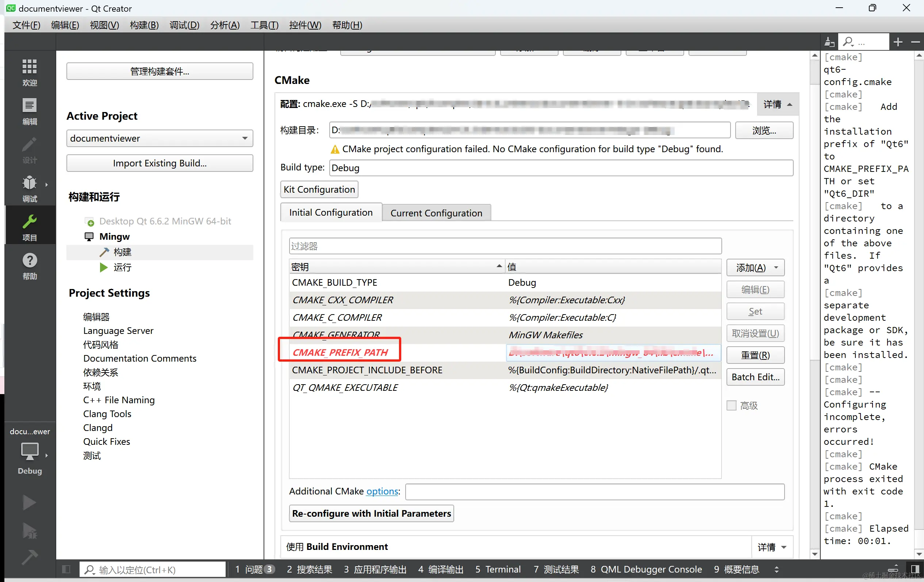The image size is (924, 582).
Task: Switch to the Edit (编辑) mode
Action: click(x=30, y=111)
